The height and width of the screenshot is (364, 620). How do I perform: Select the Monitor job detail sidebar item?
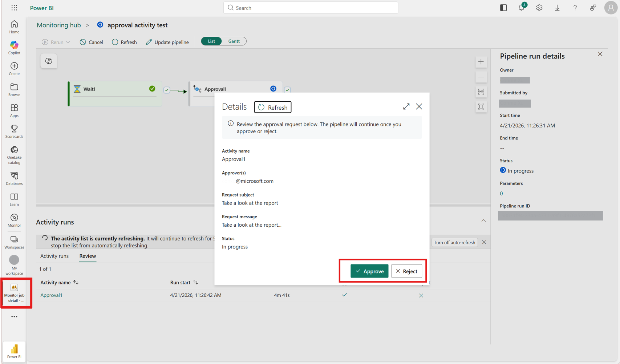tap(14, 293)
